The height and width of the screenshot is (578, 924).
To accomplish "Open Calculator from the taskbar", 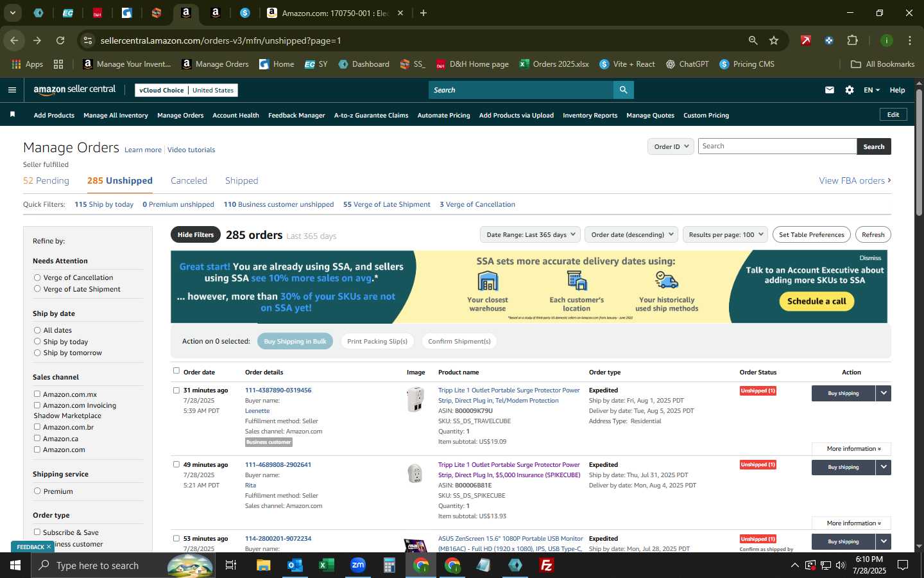I will click(389, 565).
